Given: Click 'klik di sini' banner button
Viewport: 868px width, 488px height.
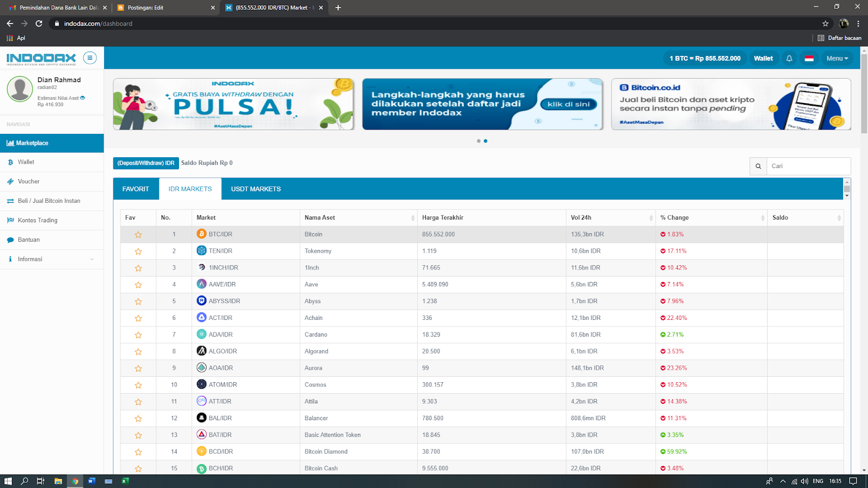Looking at the screenshot, I should point(569,104).
